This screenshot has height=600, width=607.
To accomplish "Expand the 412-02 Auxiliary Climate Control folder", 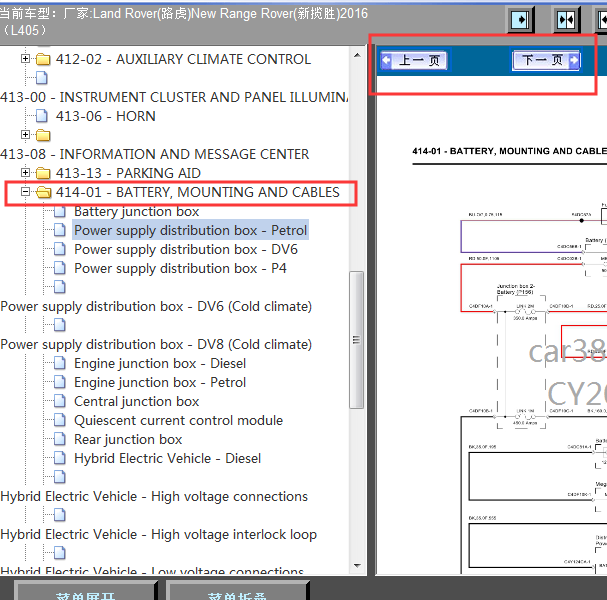I will point(25,58).
